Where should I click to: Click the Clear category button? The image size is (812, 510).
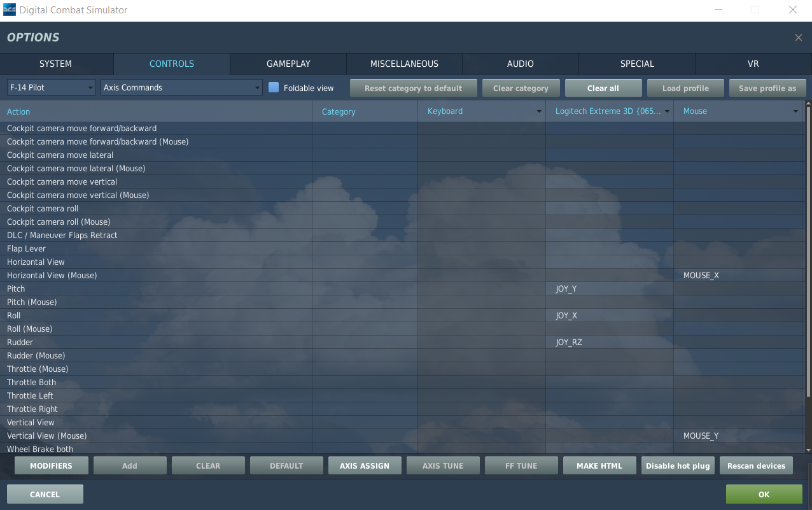521,88
